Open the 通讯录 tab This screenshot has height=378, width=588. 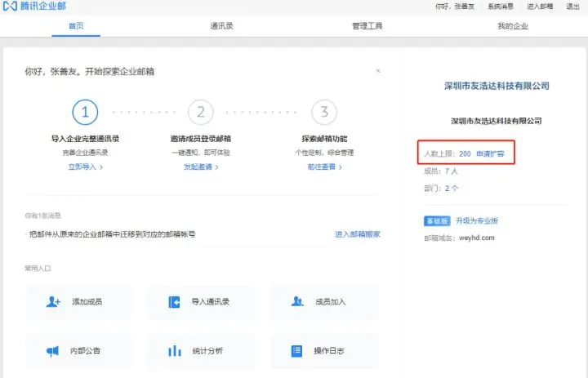pyautogui.click(x=221, y=26)
